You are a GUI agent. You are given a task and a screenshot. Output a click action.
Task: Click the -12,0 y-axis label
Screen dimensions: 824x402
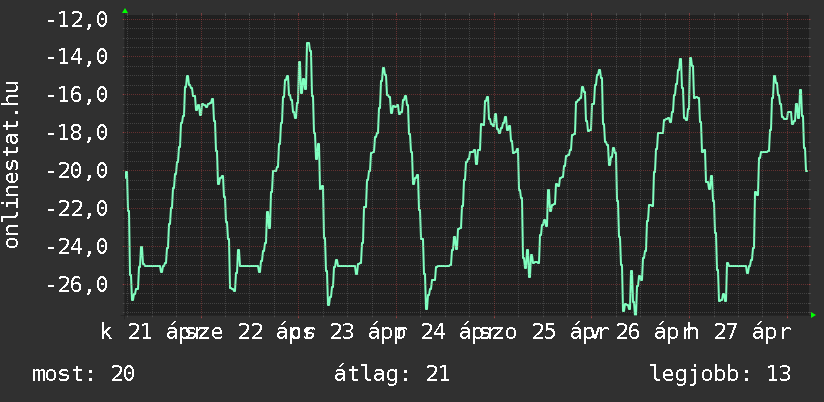point(77,19)
